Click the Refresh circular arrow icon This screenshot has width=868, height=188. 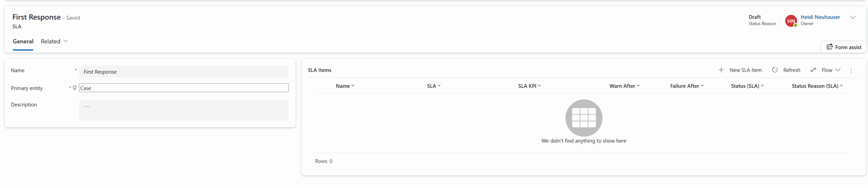point(774,70)
